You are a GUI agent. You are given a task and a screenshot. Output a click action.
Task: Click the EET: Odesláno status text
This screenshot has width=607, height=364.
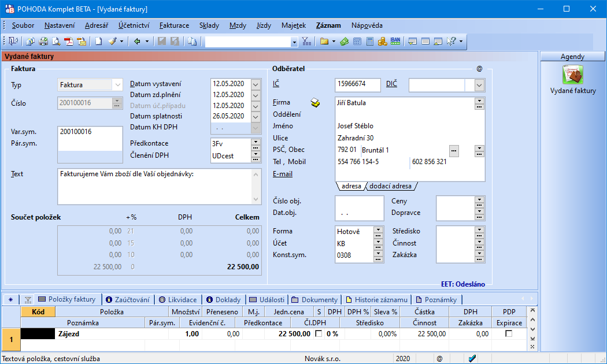tap(463, 284)
